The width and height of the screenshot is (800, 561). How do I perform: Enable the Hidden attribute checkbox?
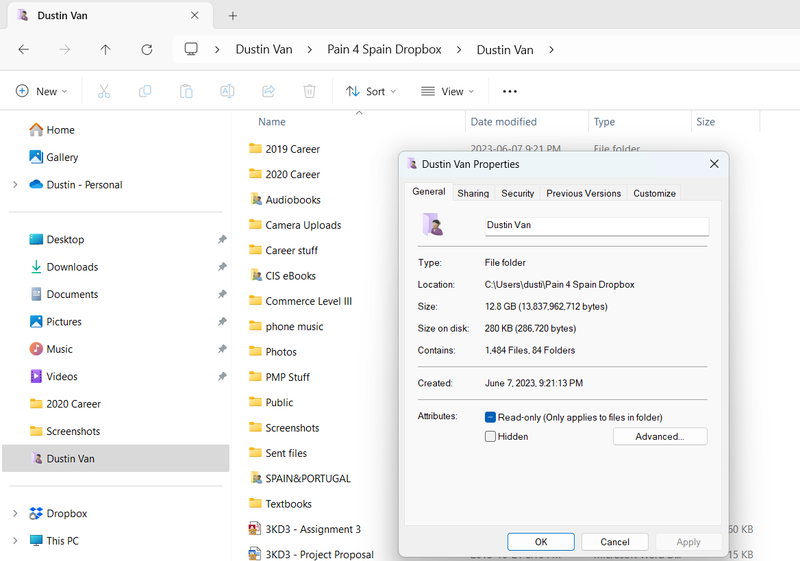491,436
